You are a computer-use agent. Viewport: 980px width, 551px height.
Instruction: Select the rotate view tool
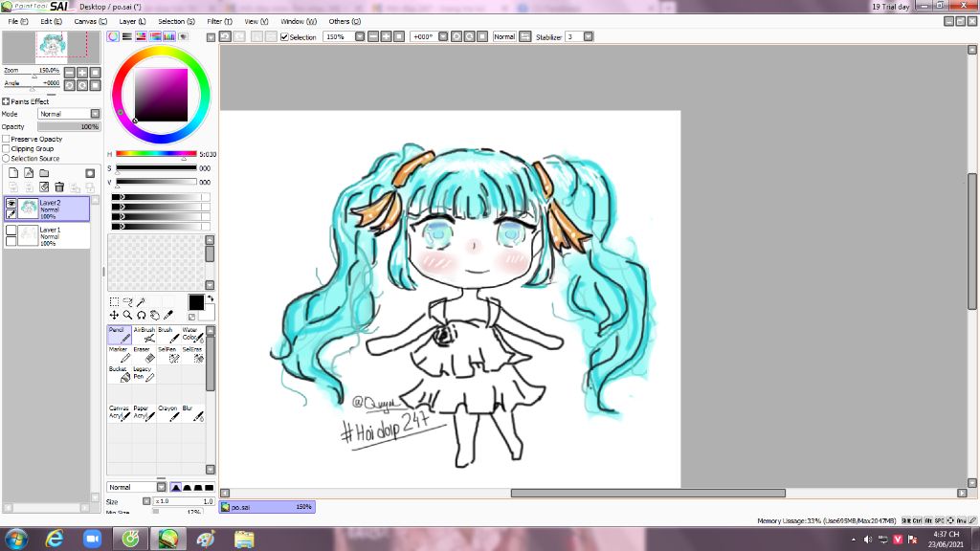[142, 315]
